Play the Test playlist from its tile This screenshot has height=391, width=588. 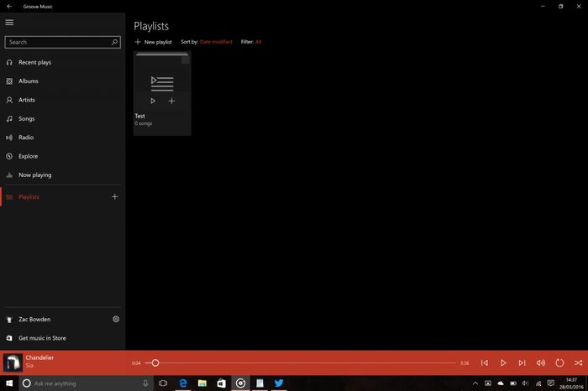pos(153,101)
